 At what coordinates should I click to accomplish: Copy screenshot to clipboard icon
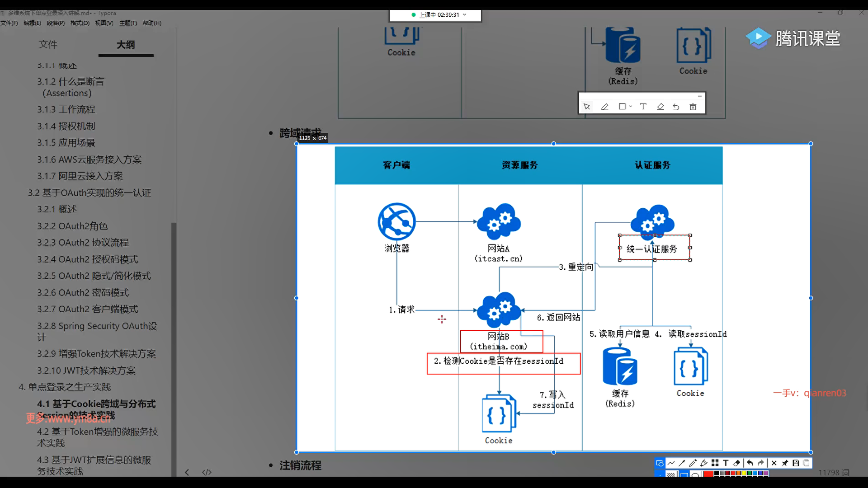pyautogui.click(x=807, y=463)
